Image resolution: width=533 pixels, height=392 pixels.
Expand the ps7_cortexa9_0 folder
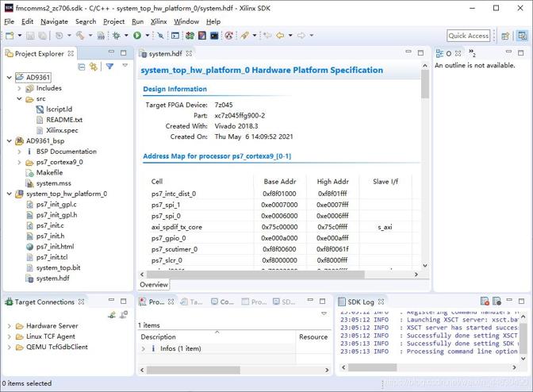point(19,162)
